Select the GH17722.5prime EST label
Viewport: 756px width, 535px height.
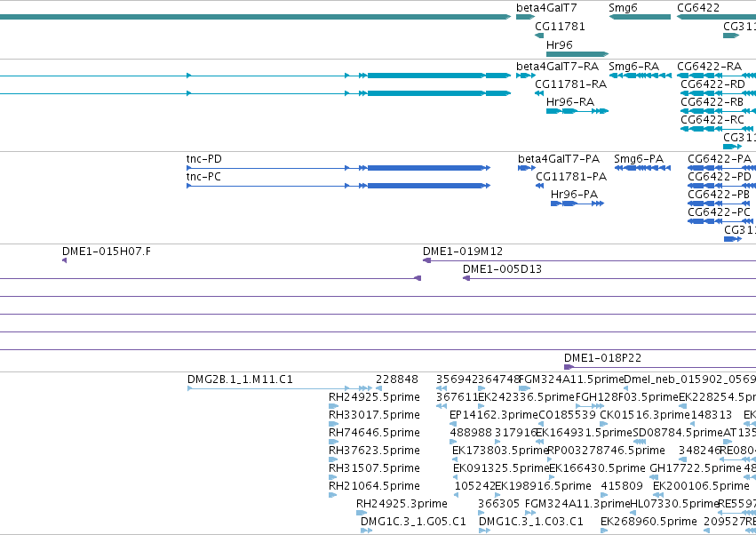696,468
